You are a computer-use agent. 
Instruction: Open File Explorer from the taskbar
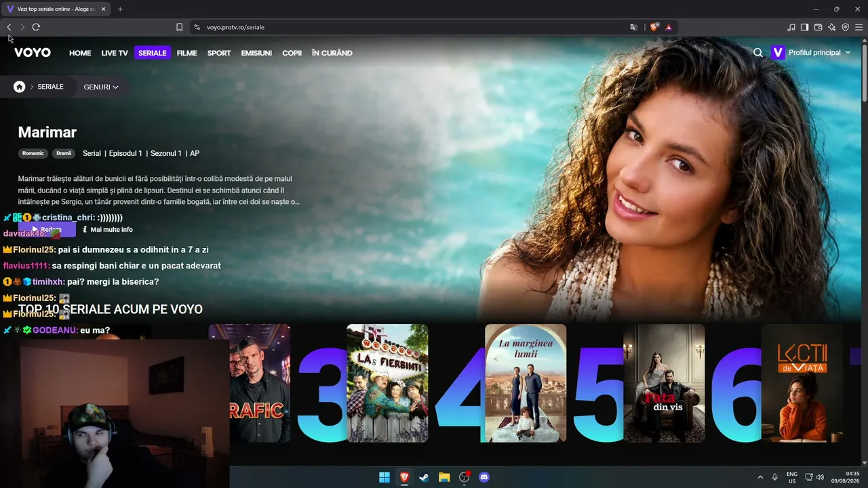444,477
